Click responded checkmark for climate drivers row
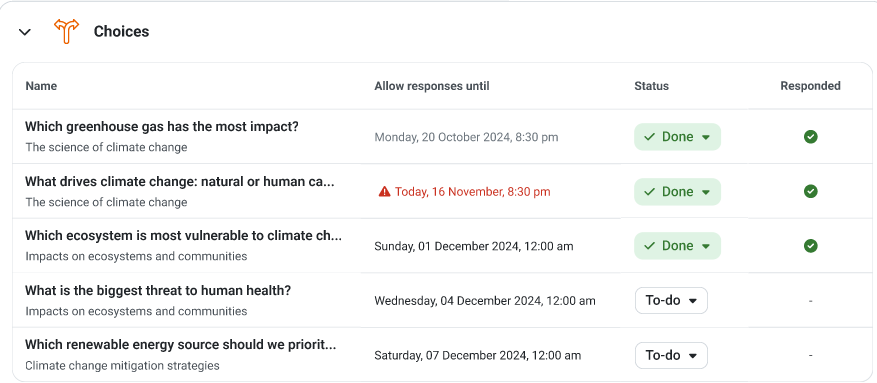The height and width of the screenshot is (383, 877). pyautogui.click(x=810, y=191)
